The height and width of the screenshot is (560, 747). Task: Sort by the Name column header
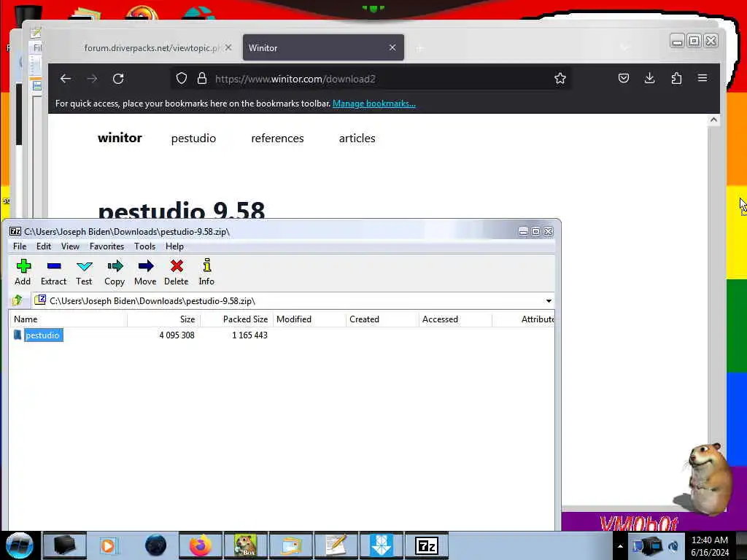tap(68, 319)
